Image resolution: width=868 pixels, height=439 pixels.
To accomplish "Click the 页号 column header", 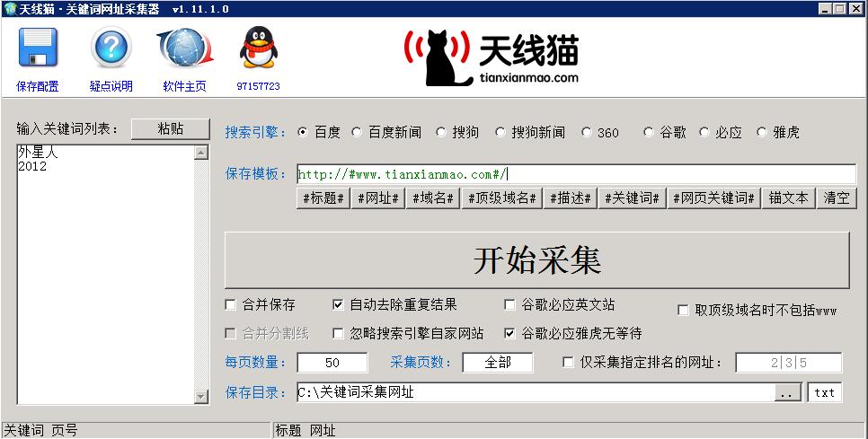I will [x=64, y=430].
